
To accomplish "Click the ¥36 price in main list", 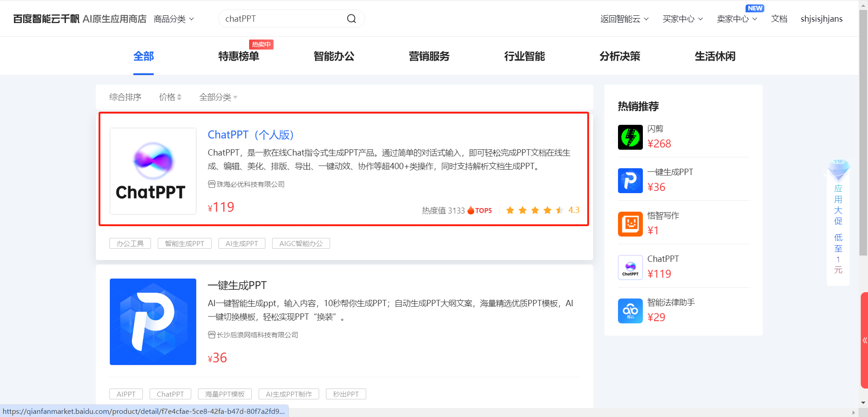I will pos(217,358).
